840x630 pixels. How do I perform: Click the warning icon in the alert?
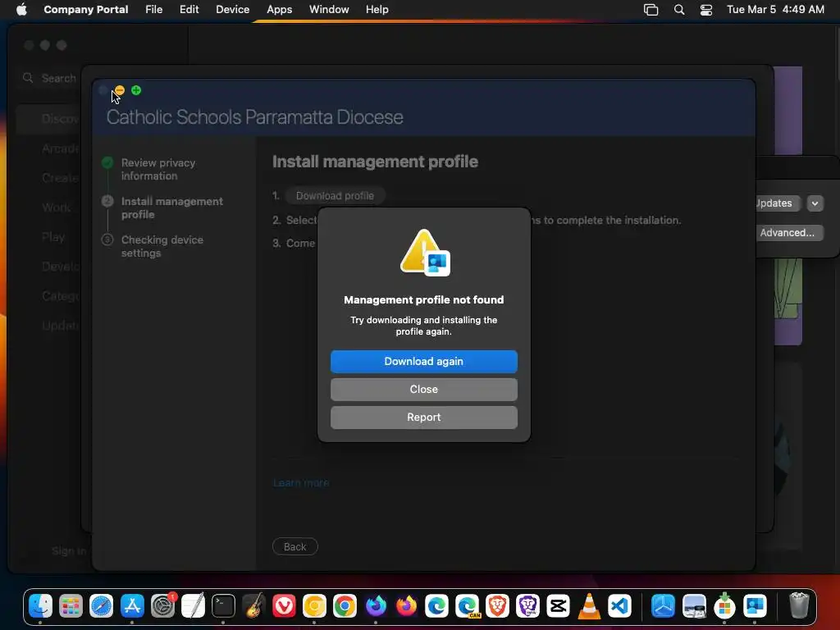click(425, 253)
